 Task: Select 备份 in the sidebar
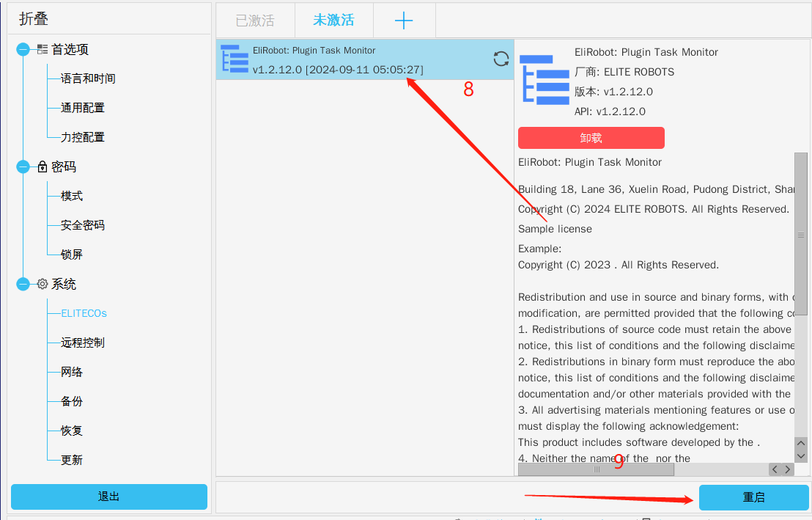click(x=72, y=401)
